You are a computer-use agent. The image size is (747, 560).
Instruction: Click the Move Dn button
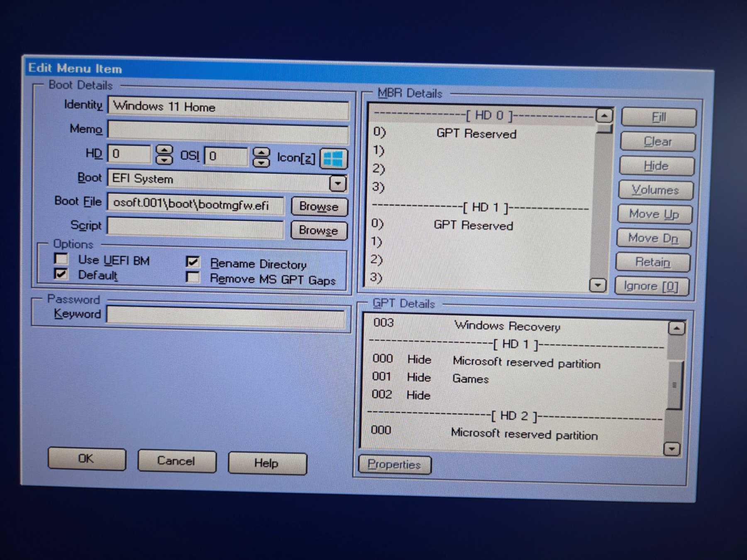(x=654, y=238)
